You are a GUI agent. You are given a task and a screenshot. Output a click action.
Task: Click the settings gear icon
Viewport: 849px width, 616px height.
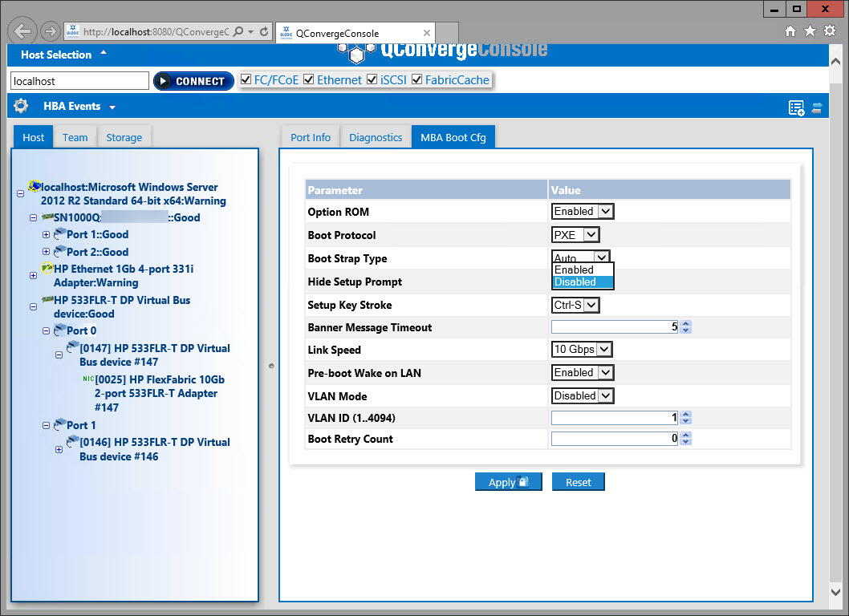pos(21,106)
